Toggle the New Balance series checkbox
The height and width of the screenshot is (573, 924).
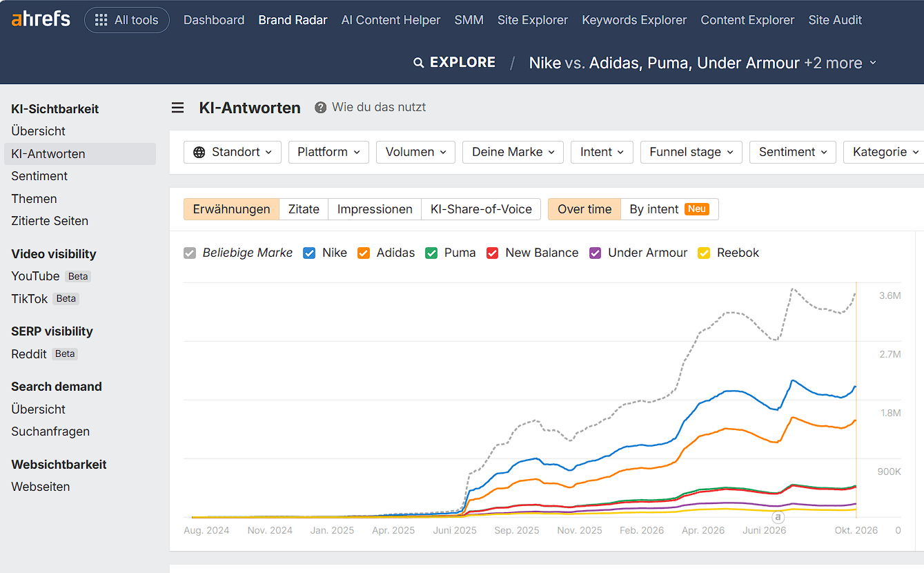[493, 253]
